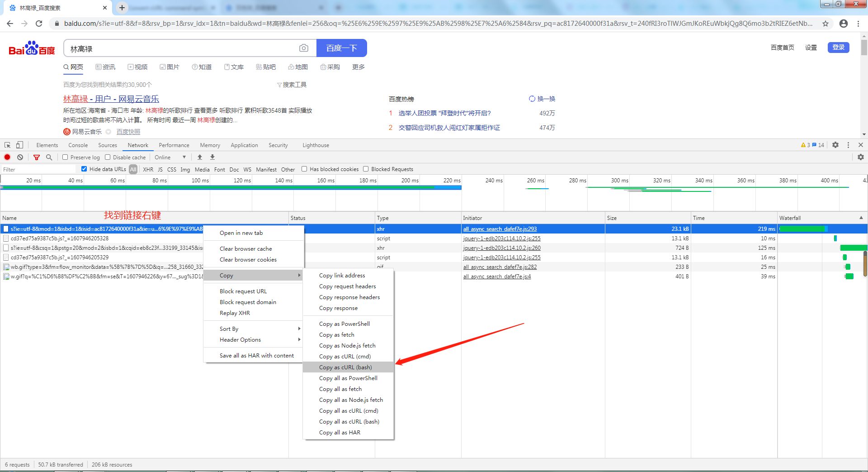868x472 pixels.
Task: Open initiator link jquery-1-edb203c114.10.2.js:260
Action: click(502, 248)
